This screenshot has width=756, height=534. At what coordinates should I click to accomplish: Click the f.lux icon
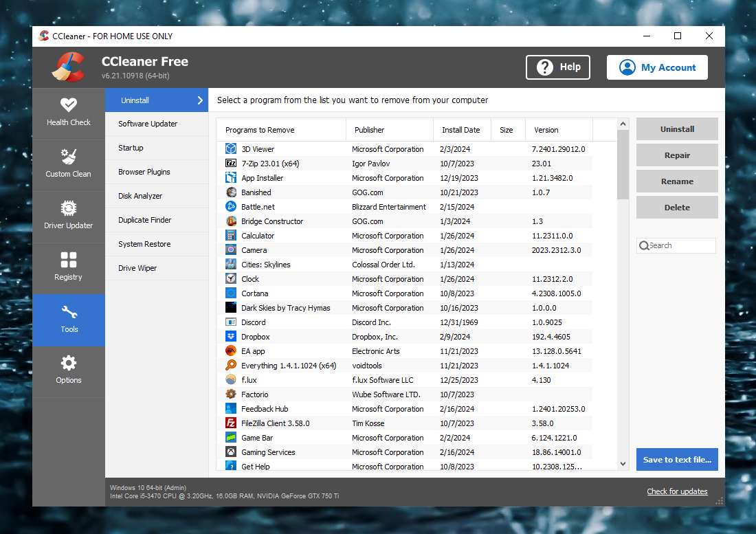[231, 380]
